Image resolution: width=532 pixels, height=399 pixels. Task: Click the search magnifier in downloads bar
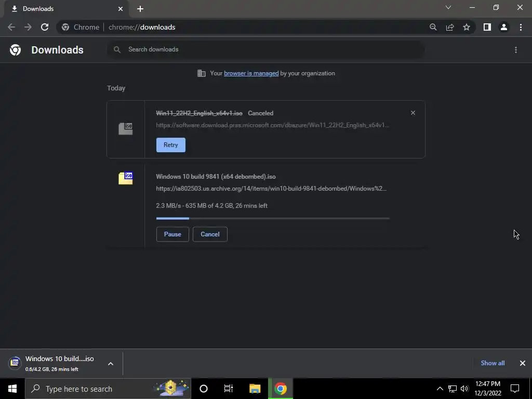pos(117,49)
